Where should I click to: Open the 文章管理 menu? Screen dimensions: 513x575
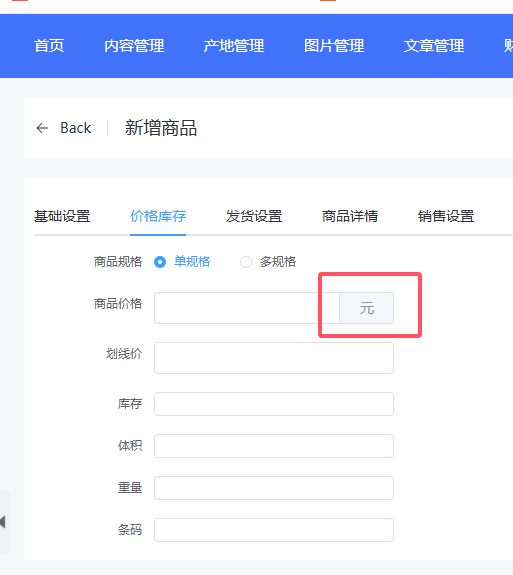coord(434,46)
